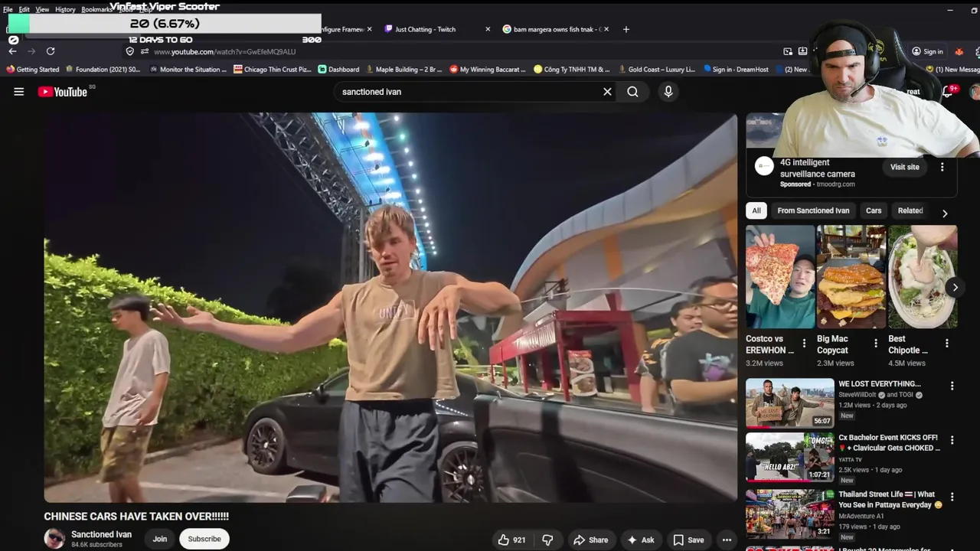Open options for Cx Bachelor Event video

click(x=952, y=441)
